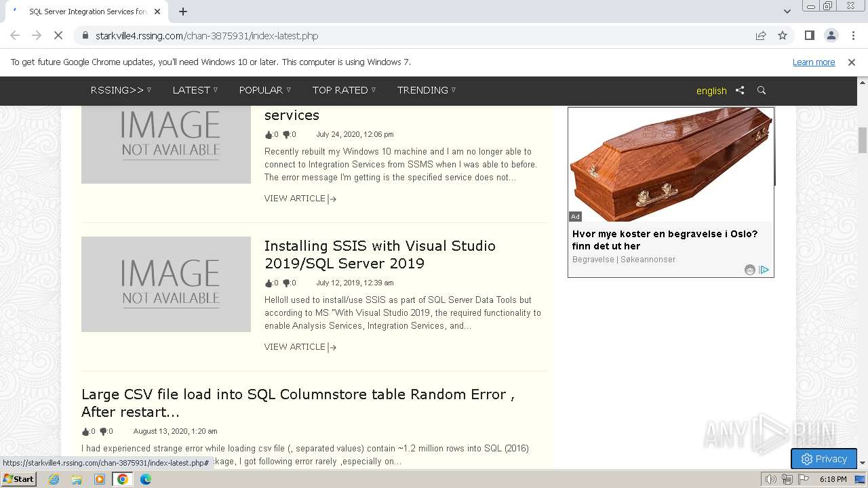The image size is (868, 488).
Task: Stop loading the page
Action: [x=58, y=36]
